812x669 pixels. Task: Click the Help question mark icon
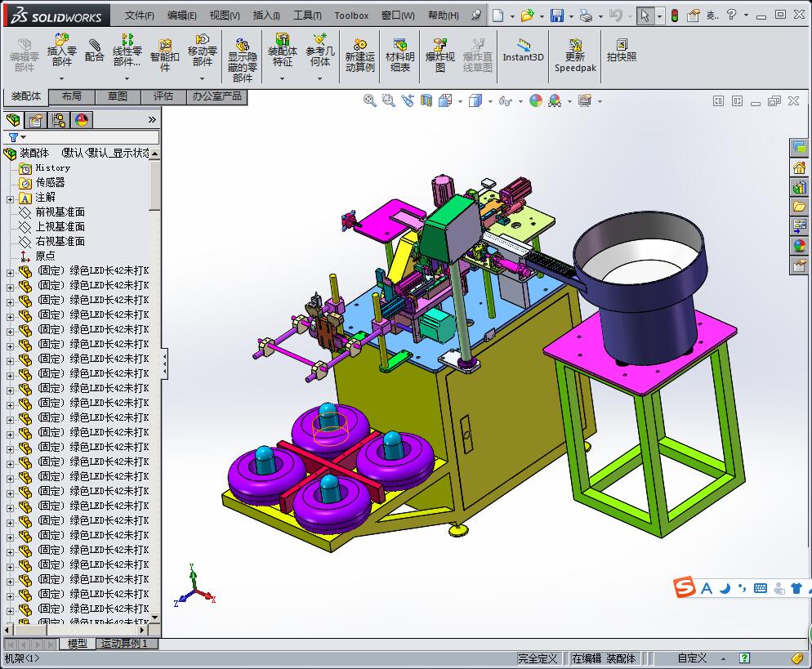(x=731, y=15)
